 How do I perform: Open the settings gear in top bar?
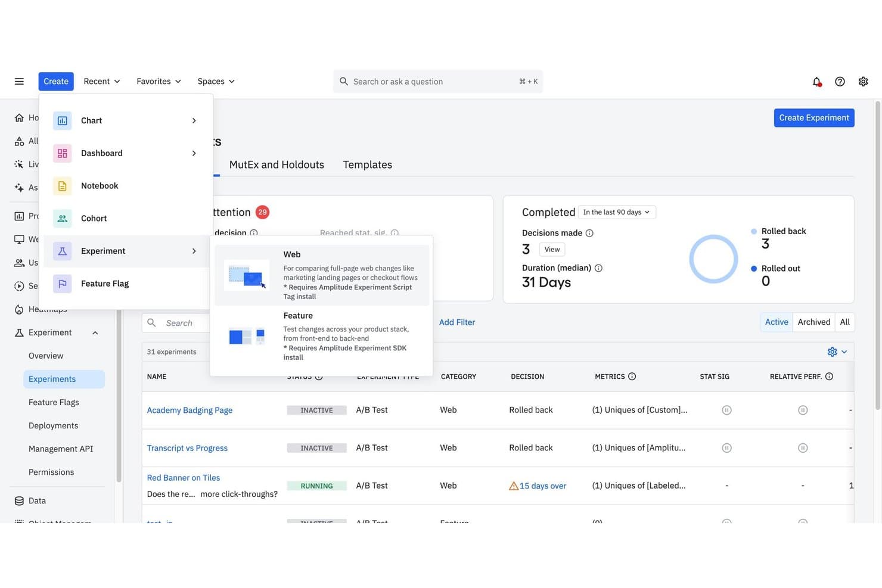click(x=863, y=82)
